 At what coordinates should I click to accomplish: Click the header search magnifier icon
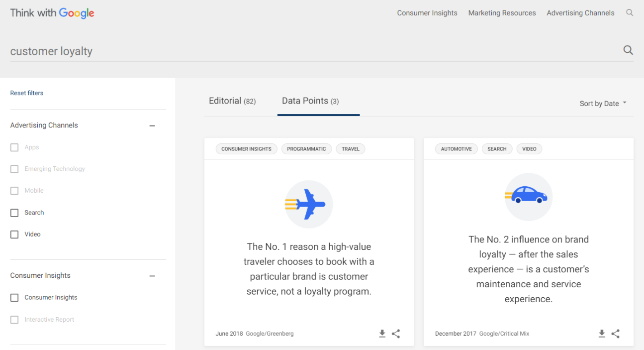629,13
